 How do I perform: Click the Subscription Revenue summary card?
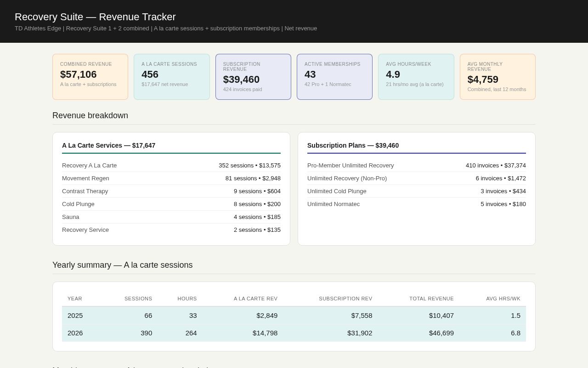pos(253,77)
